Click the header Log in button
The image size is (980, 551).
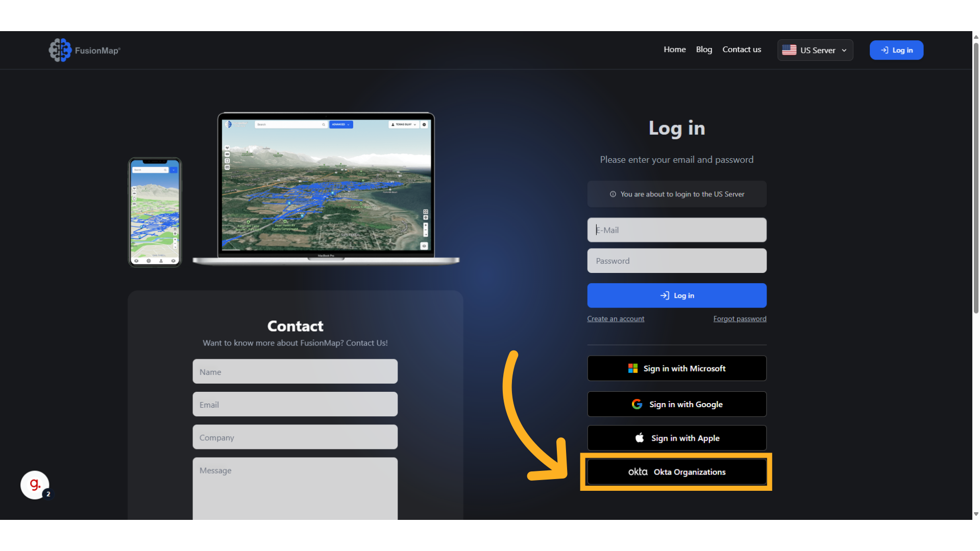point(896,50)
